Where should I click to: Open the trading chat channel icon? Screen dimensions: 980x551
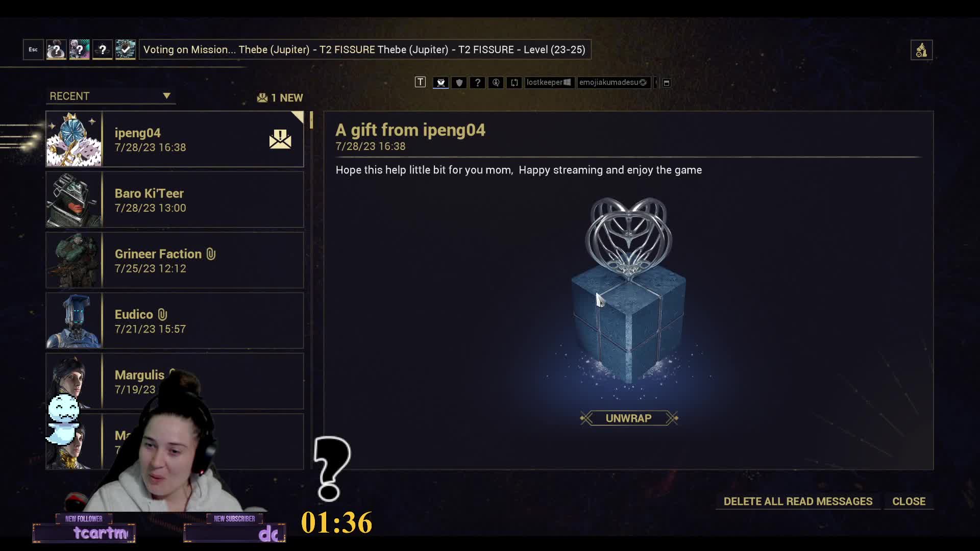point(514,82)
